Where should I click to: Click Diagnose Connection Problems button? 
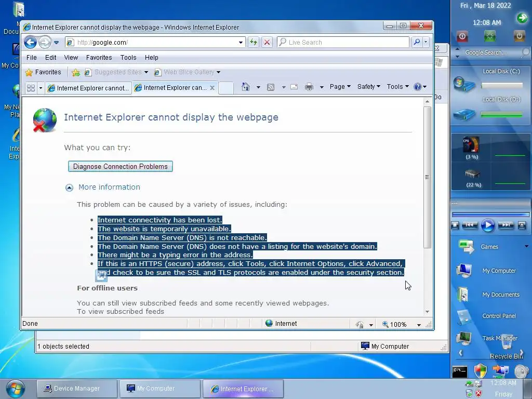pos(121,167)
